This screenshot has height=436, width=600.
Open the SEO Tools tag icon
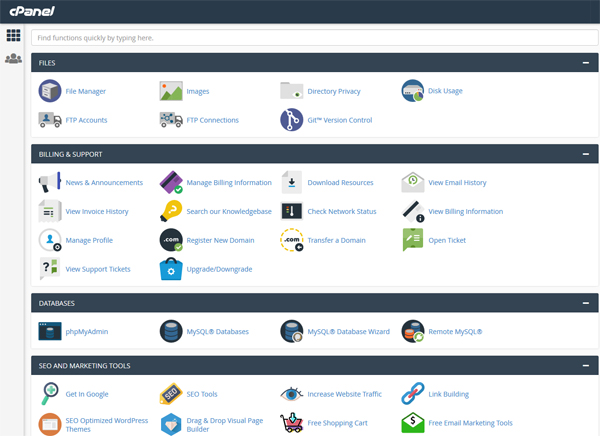[171, 394]
